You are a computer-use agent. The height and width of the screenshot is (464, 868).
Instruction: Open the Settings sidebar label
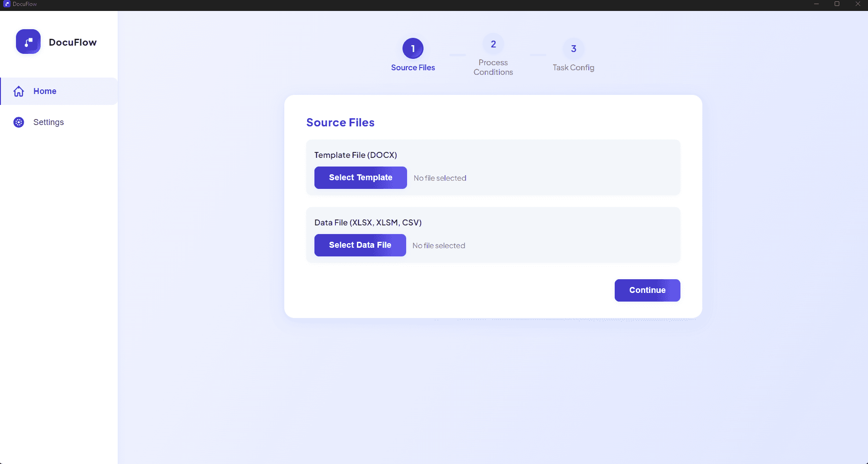[x=48, y=122]
